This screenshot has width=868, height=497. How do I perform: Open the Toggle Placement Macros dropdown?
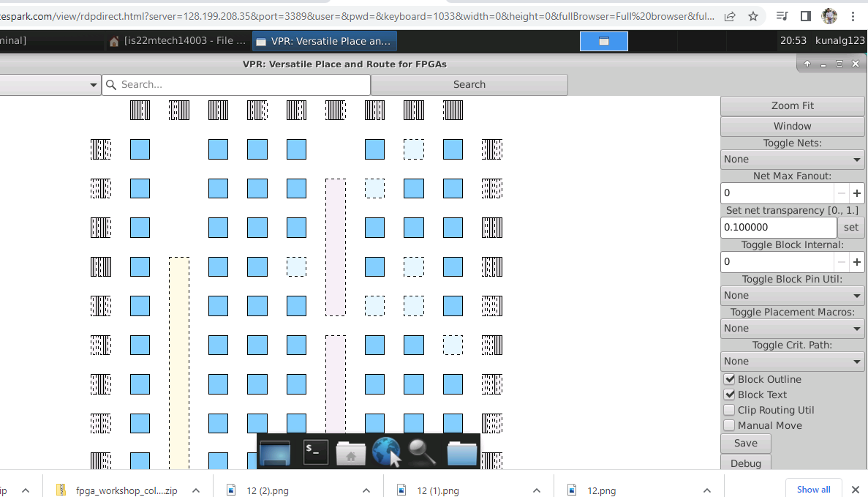[792, 329]
